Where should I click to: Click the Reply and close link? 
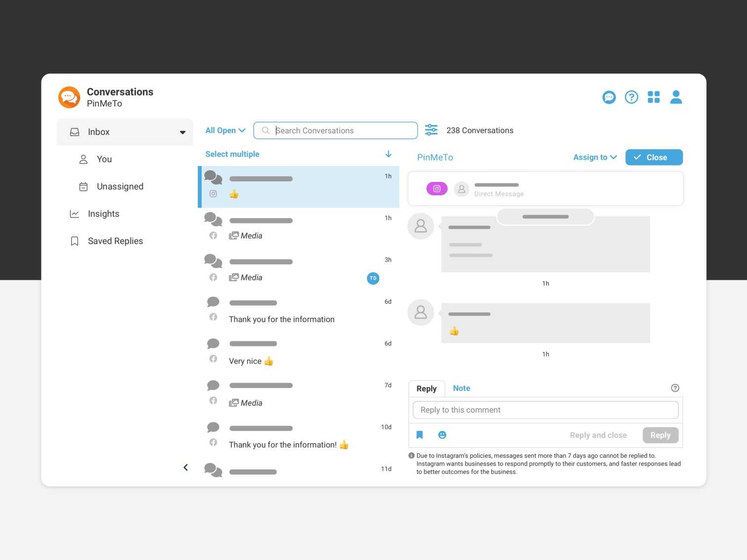click(598, 435)
